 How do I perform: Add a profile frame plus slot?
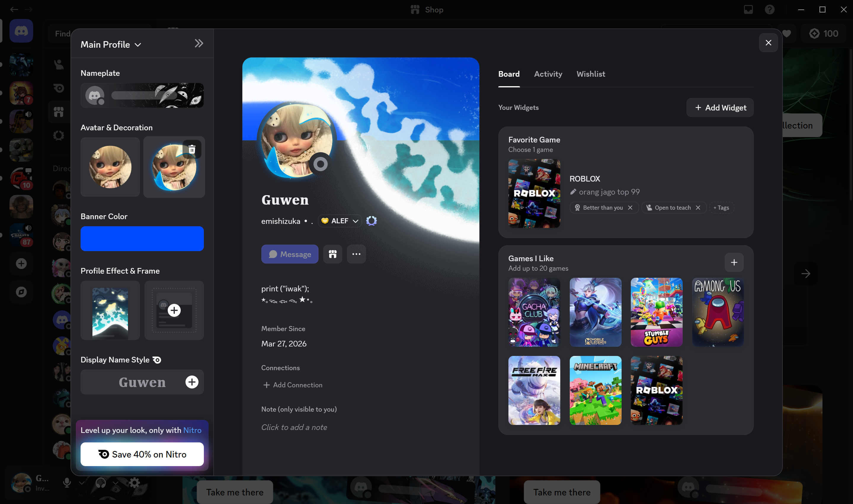pyautogui.click(x=174, y=310)
